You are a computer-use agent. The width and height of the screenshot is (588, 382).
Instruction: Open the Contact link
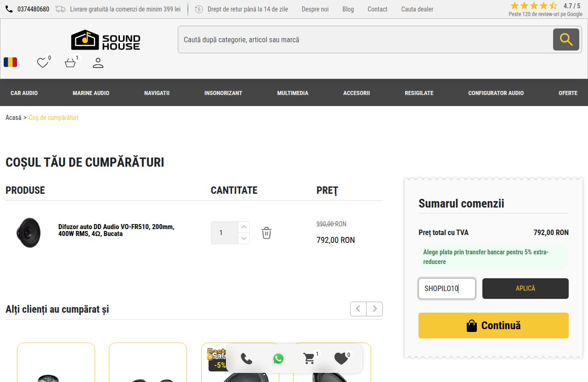pos(378,9)
